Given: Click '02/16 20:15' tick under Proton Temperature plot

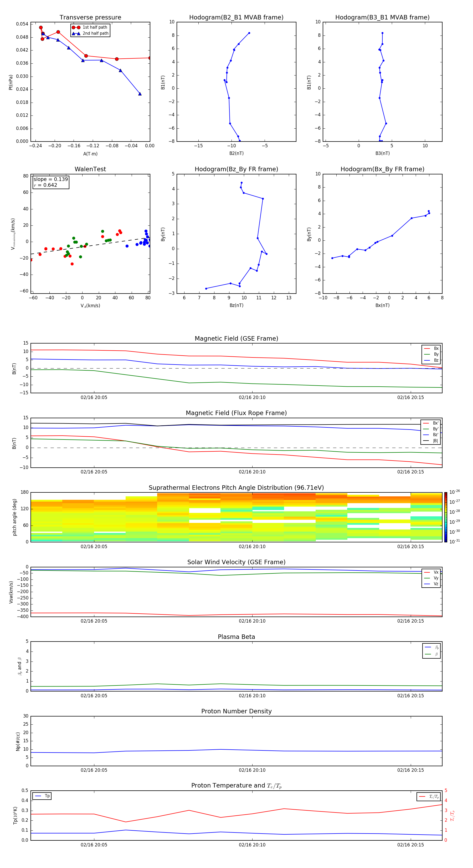Looking at the screenshot, I should pos(410,845).
